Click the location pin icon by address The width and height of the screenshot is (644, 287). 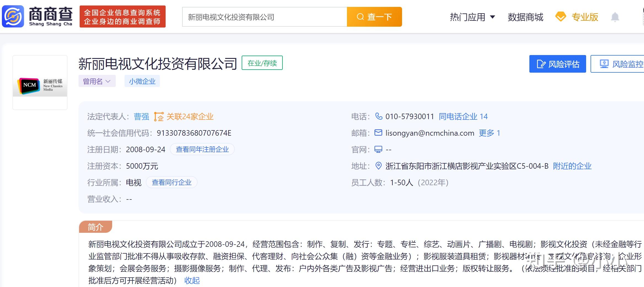click(379, 166)
